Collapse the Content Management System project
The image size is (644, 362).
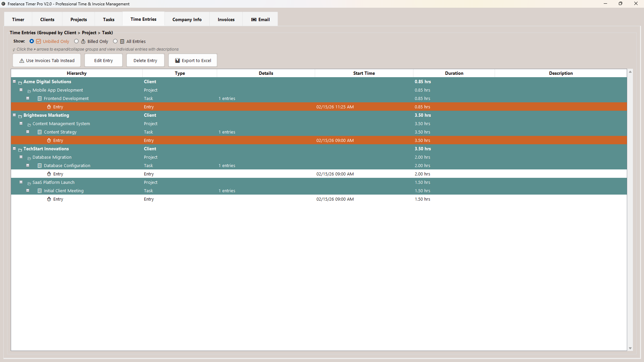(x=21, y=123)
